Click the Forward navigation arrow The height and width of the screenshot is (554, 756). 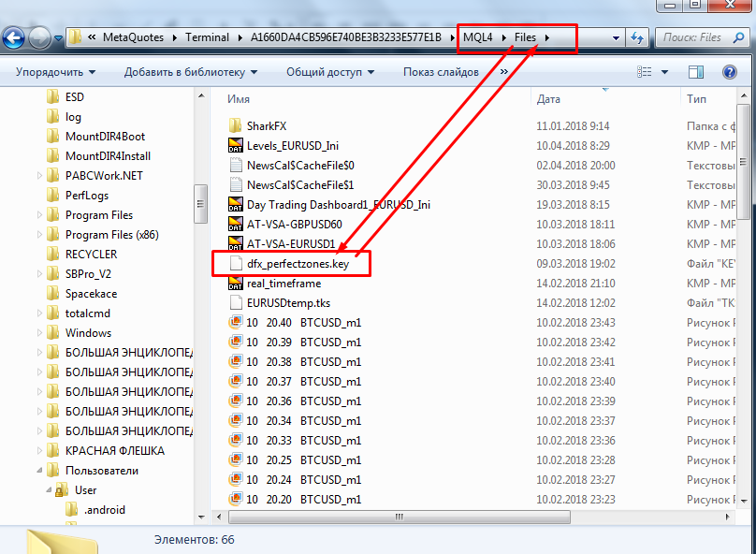pos(39,37)
